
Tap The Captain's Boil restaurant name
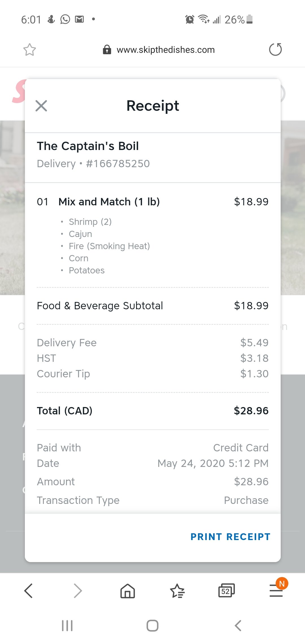pos(88,146)
